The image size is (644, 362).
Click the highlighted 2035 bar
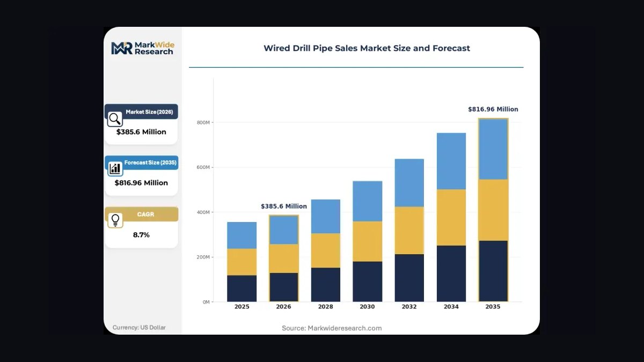pos(493,210)
